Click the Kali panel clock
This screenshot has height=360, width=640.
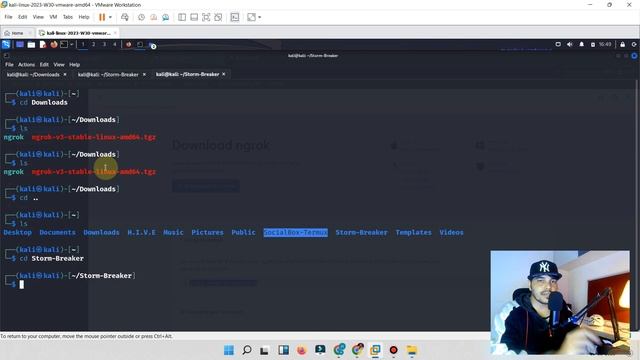[605, 44]
